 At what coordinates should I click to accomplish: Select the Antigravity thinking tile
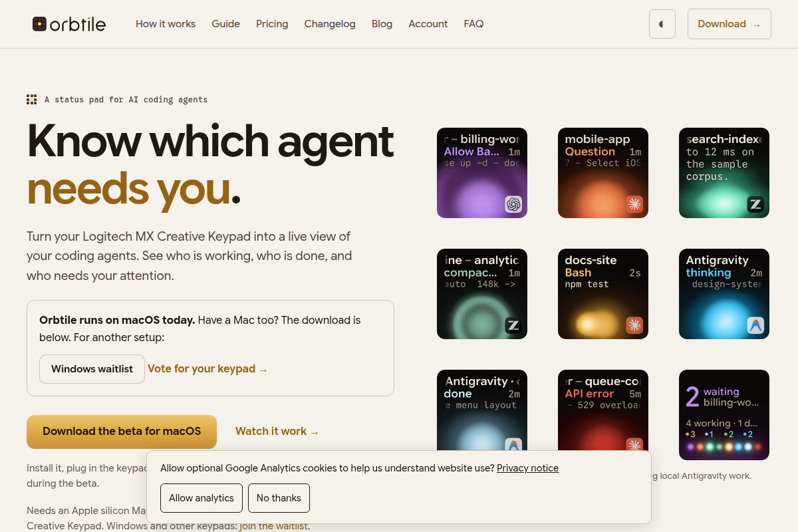click(724, 294)
